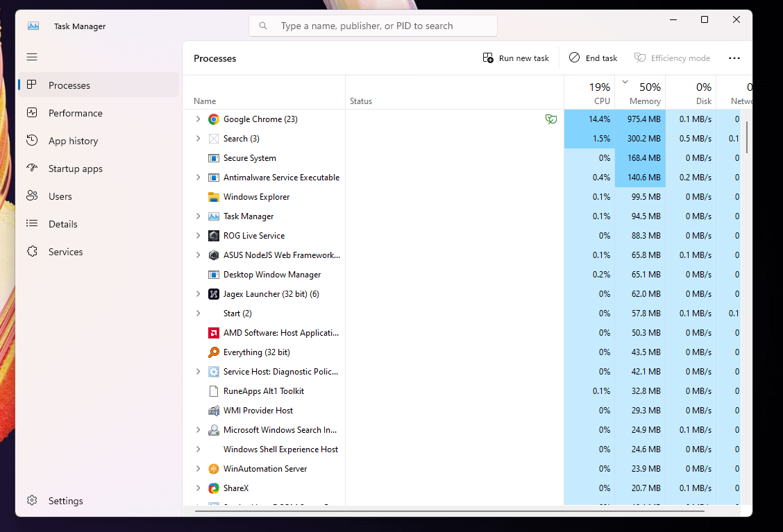The width and height of the screenshot is (783, 532).
Task: Open the Processes page in sidebar
Action: tap(99, 85)
